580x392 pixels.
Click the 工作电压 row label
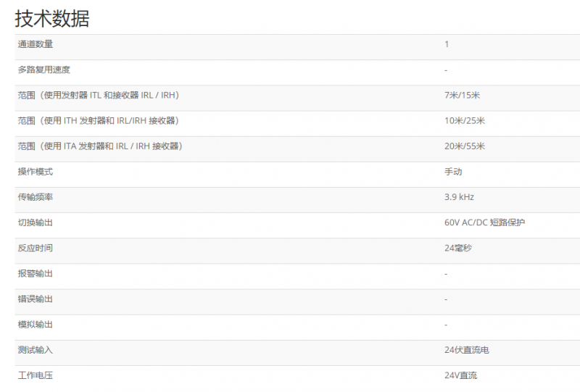click(36, 375)
